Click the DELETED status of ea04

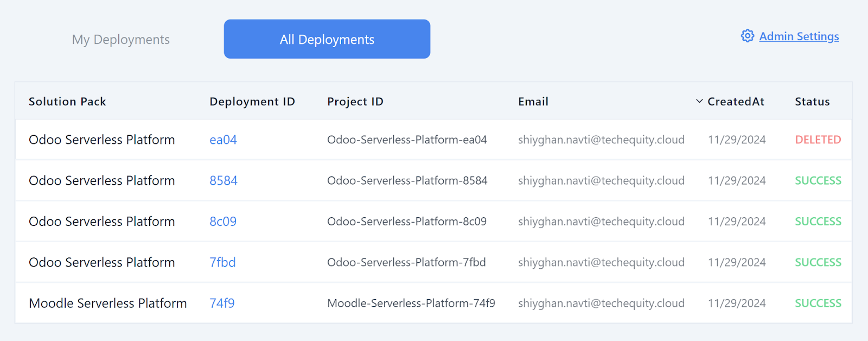pos(818,140)
